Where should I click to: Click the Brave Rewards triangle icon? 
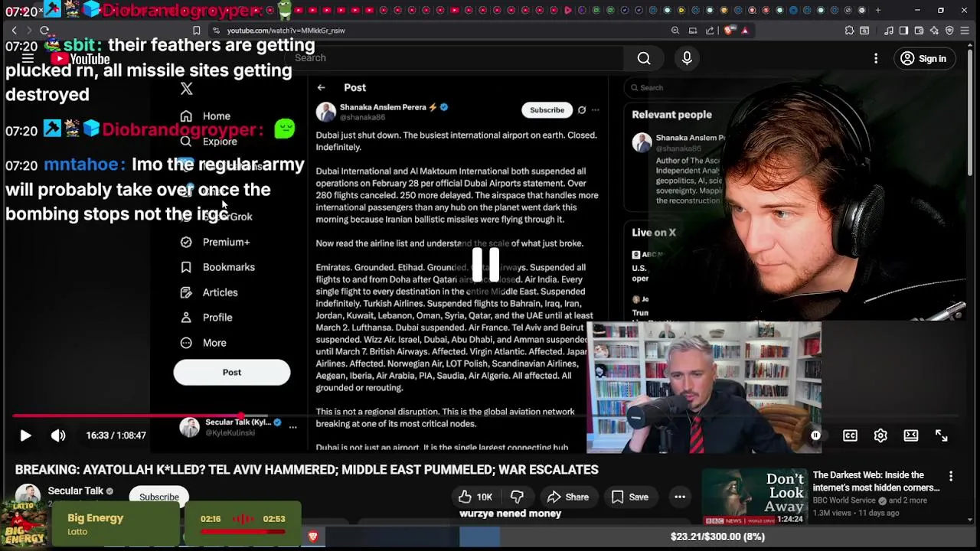[745, 31]
